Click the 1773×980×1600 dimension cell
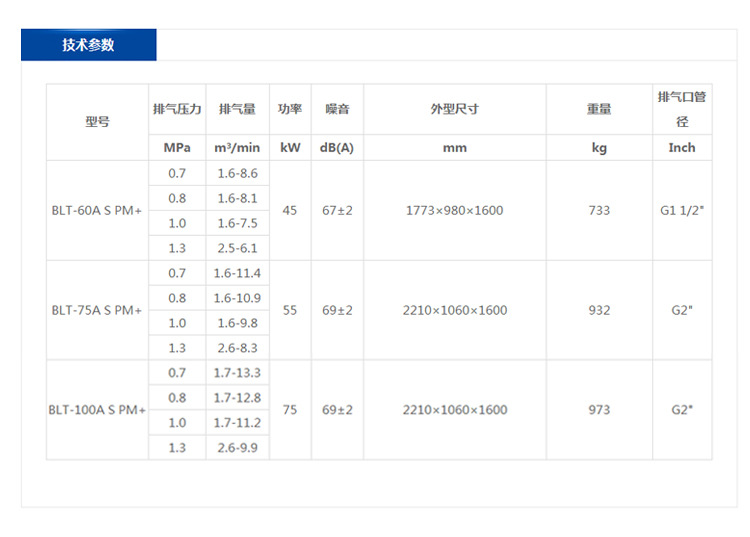Viewport: 750px width, 537px height. click(454, 210)
